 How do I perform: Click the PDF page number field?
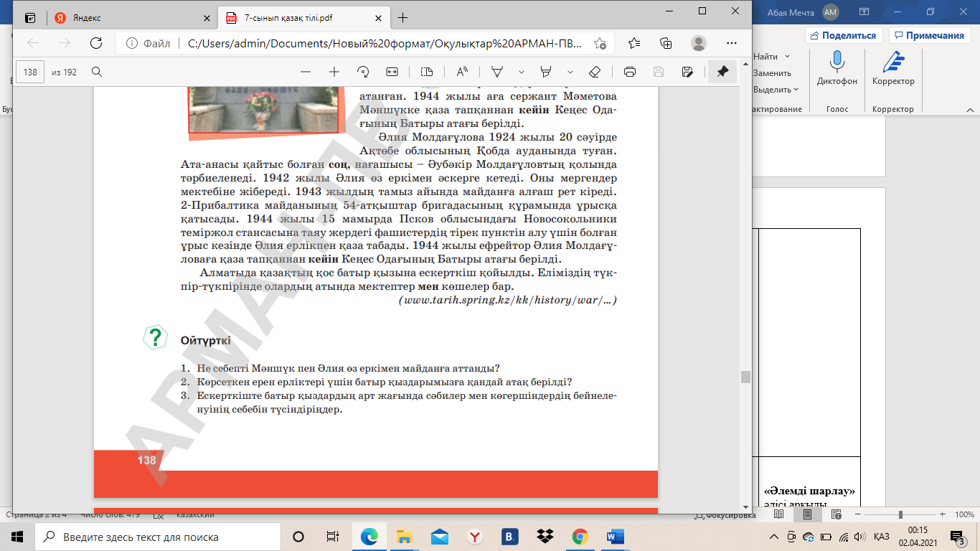[x=31, y=72]
